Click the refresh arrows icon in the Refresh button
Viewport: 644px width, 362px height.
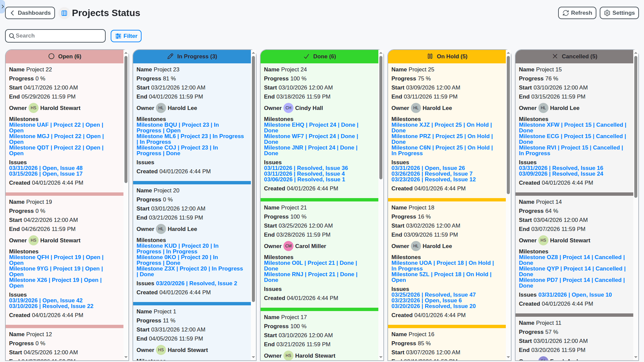pos(565,13)
